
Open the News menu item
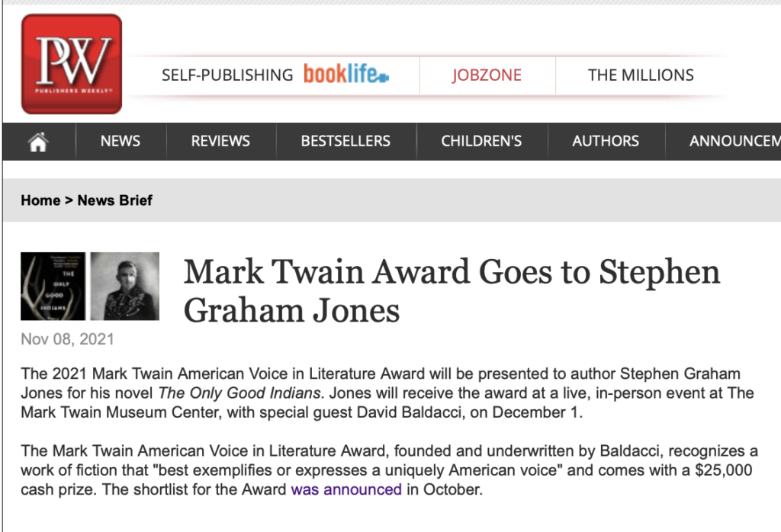tap(121, 141)
